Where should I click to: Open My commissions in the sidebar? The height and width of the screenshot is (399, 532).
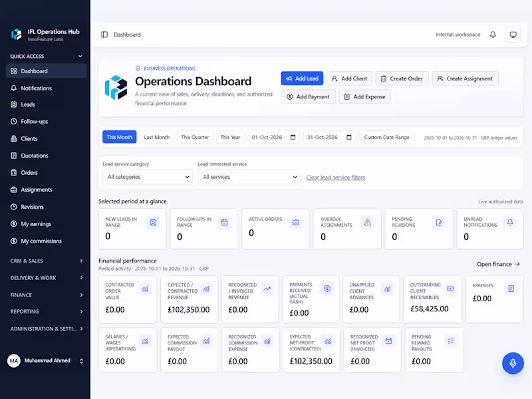coord(46,241)
